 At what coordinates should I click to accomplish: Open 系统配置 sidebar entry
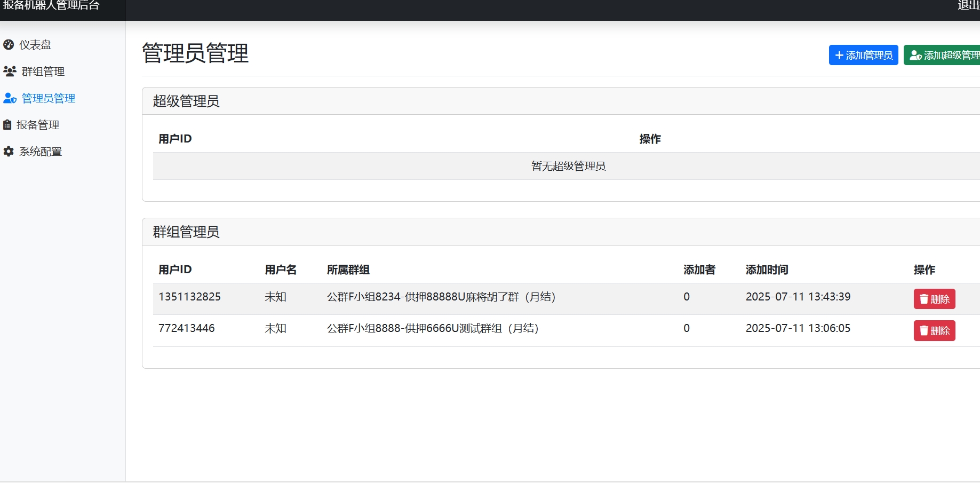click(41, 152)
